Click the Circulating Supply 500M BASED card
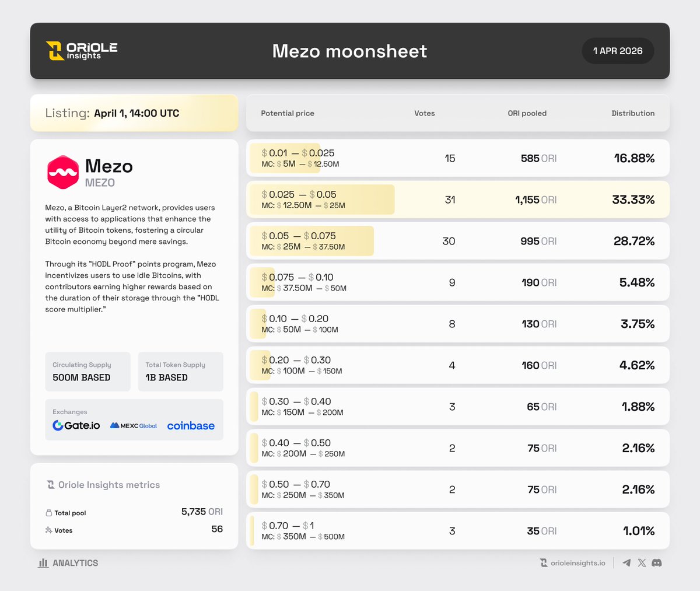Screen dimensions: 700x591 point(87,372)
